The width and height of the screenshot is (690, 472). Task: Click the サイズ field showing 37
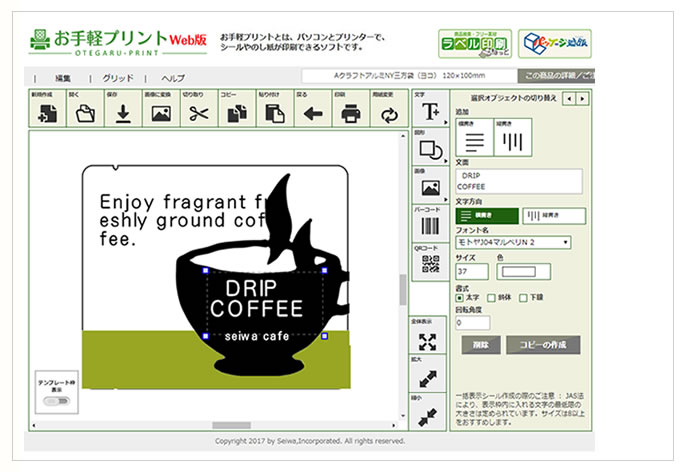[x=472, y=271]
